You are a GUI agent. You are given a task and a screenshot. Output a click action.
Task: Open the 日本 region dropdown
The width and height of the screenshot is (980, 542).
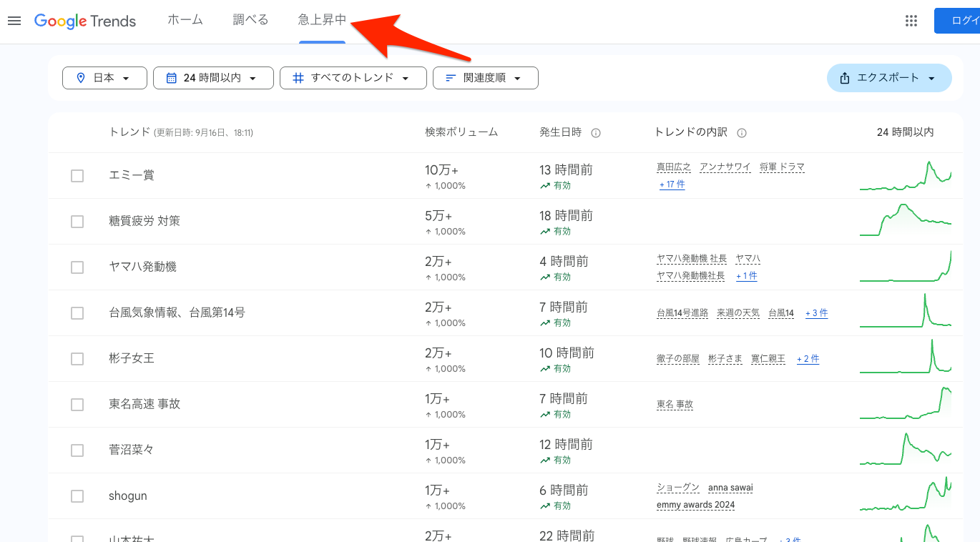coord(104,78)
